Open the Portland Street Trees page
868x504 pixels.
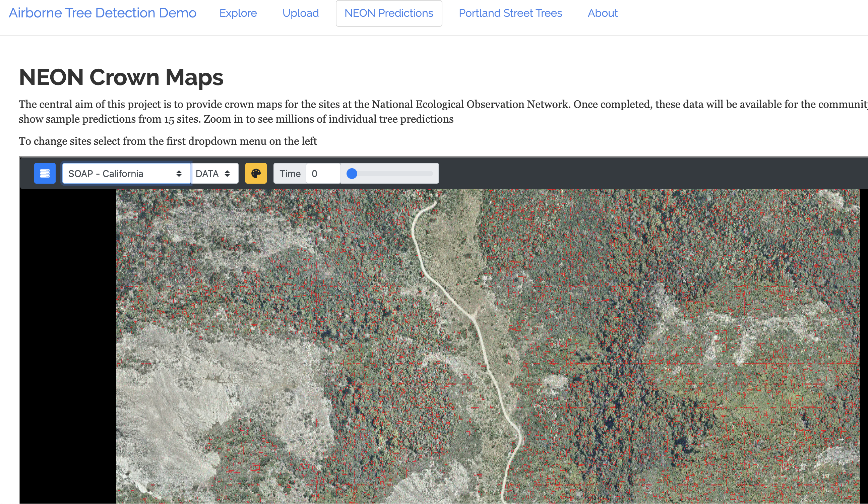coord(510,13)
